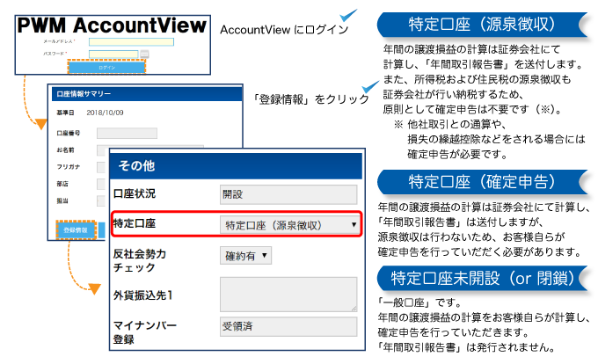Click the text AccountView にログイン

[x=284, y=30]
